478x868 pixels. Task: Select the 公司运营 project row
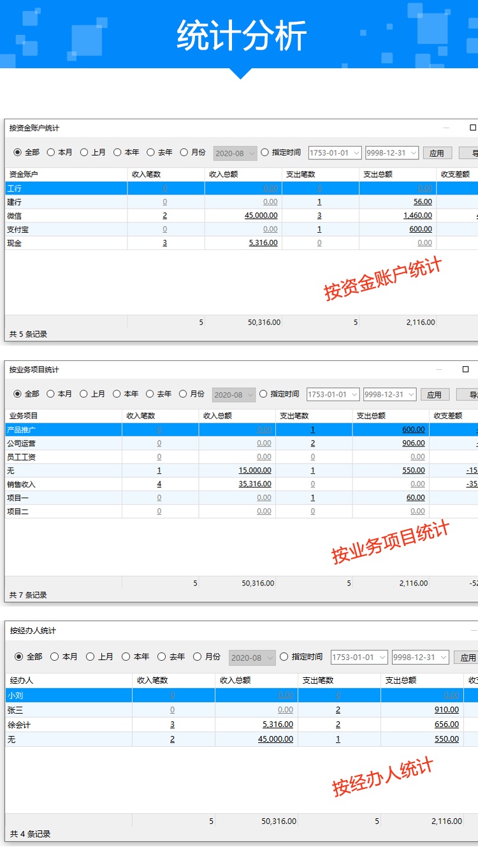[242, 443]
